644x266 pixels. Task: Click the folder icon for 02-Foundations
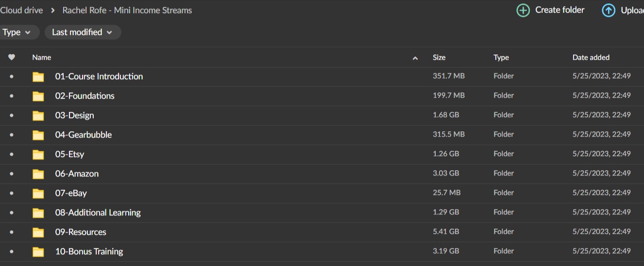click(x=38, y=96)
